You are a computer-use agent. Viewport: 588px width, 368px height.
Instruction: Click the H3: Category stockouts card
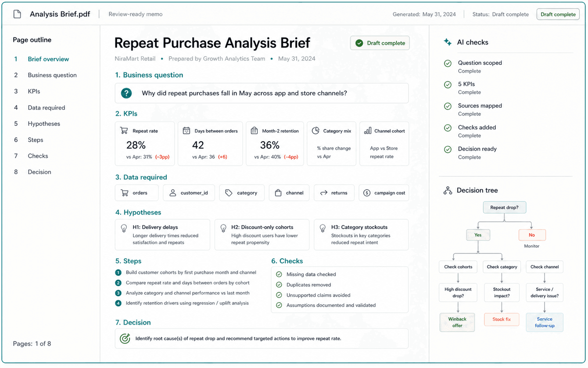point(361,235)
